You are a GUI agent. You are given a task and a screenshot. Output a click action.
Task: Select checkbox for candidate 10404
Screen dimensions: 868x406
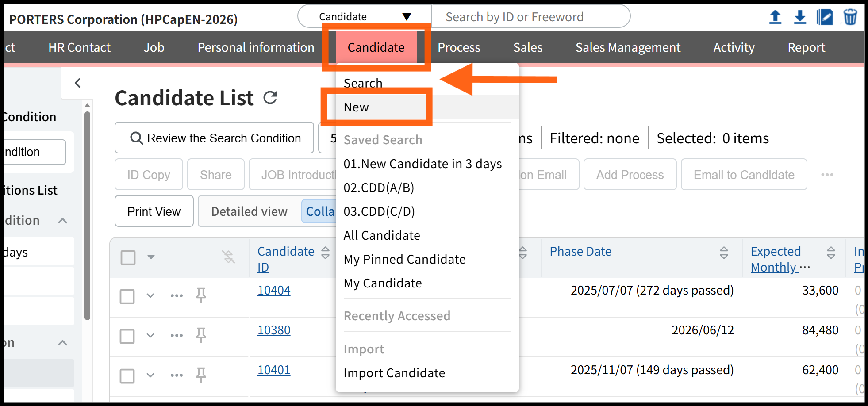[127, 296]
